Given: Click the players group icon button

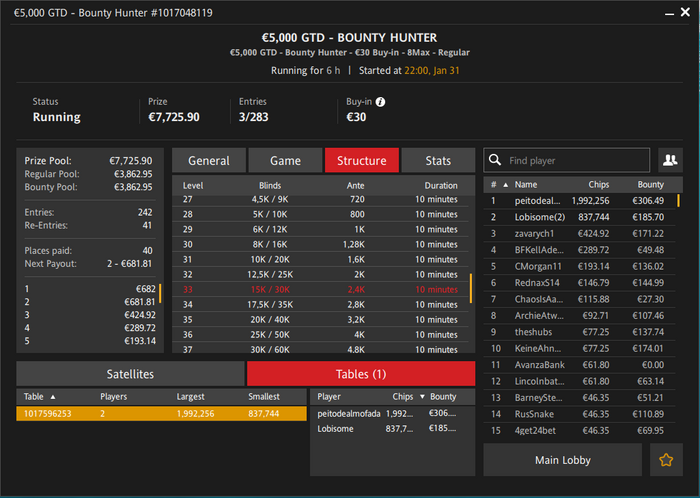Looking at the screenshot, I should [670, 160].
